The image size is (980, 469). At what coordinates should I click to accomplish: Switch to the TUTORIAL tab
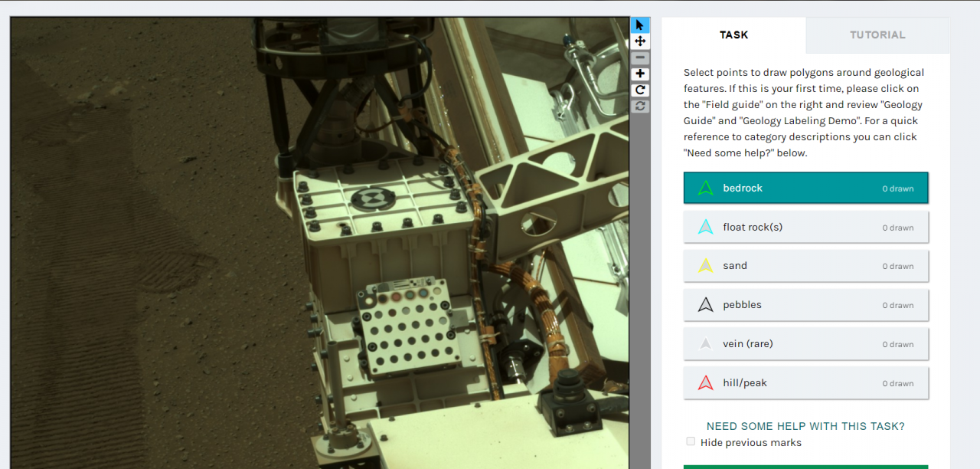[x=877, y=35]
